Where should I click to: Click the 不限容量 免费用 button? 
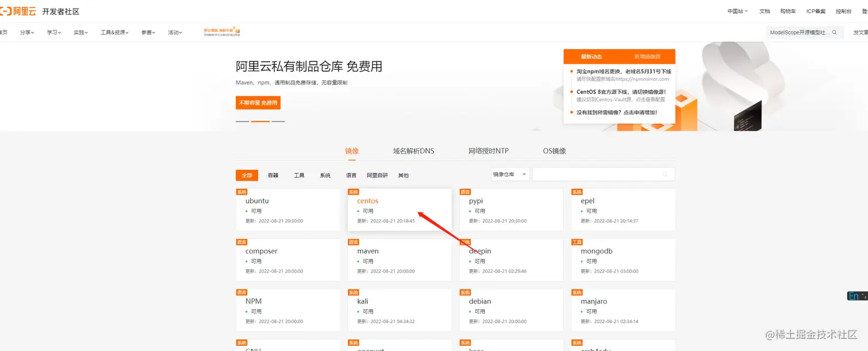click(x=258, y=103)
